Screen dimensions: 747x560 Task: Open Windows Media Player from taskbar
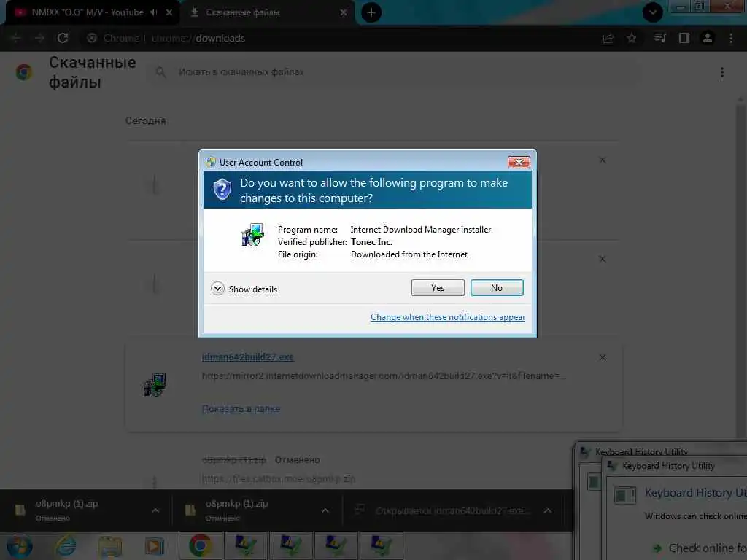click(x=154, y=546)
